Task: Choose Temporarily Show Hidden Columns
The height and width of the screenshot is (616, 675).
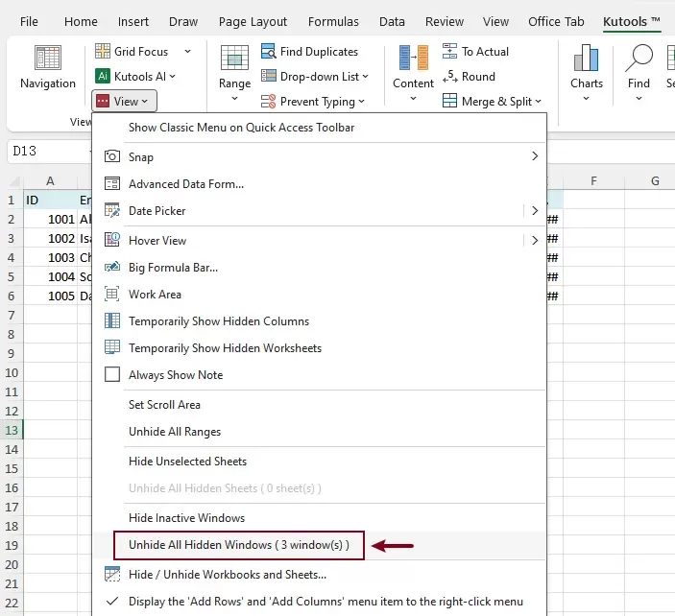Action: tap(319, 321)
